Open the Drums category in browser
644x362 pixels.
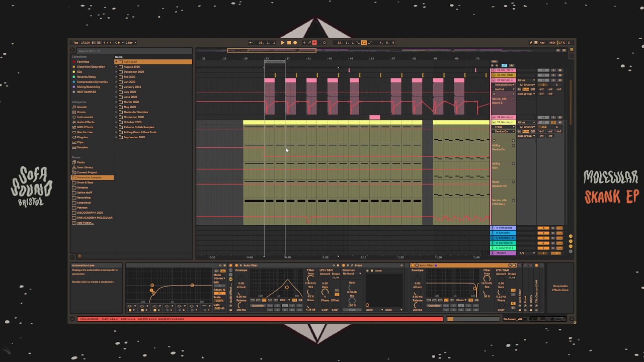[81, 112]
